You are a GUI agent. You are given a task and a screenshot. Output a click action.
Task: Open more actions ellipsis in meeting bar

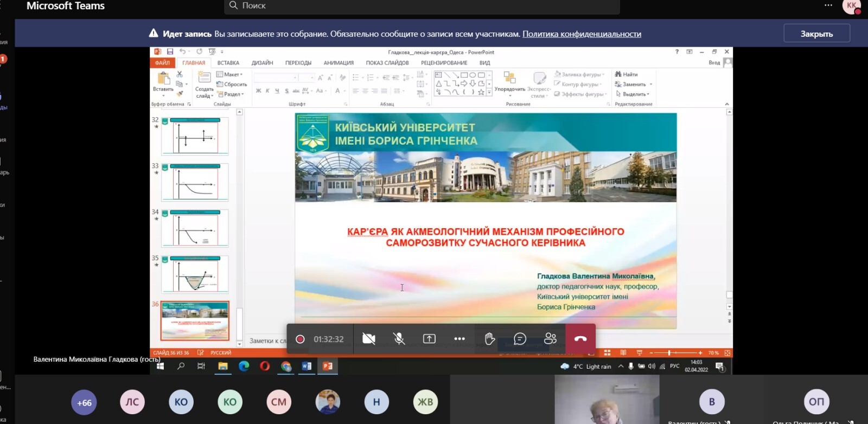click(x=459, y=339)
